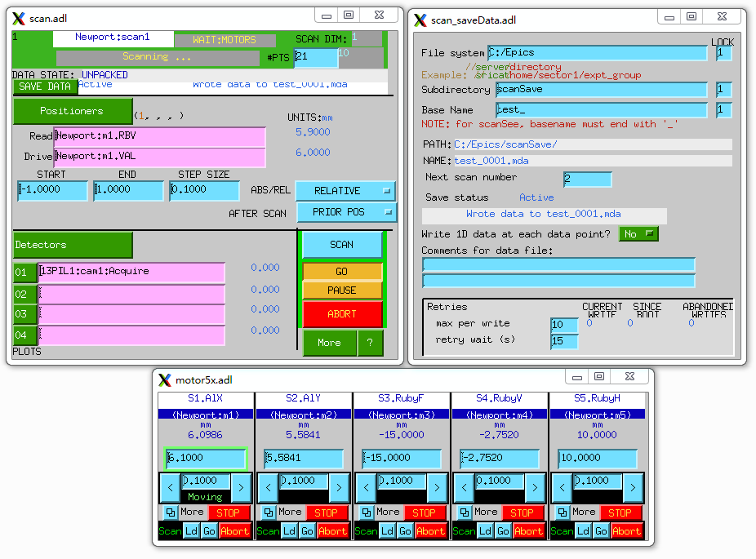Click the GO button in scan.adl
Screen dimensions: 756x559
(x=342, y=271)
